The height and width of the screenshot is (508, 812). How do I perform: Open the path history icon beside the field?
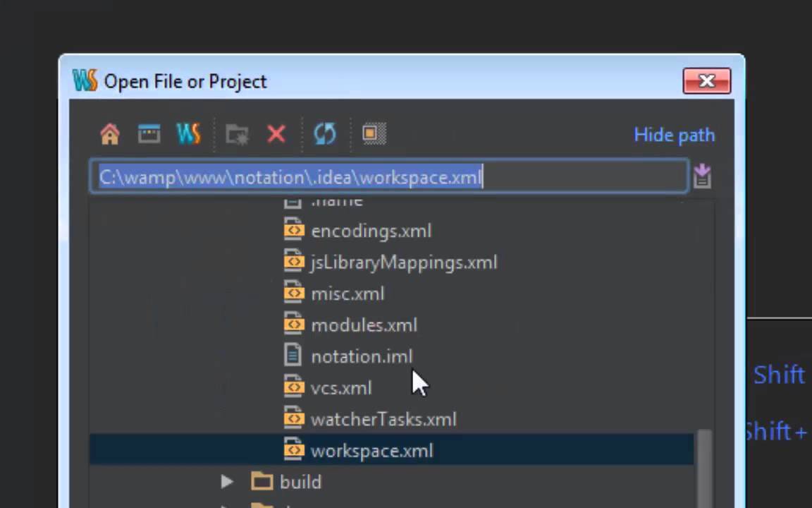(702, 177)
